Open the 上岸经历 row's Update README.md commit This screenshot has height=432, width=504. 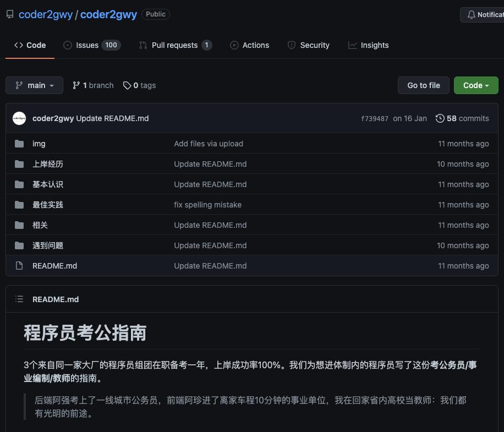coord(210,164)
